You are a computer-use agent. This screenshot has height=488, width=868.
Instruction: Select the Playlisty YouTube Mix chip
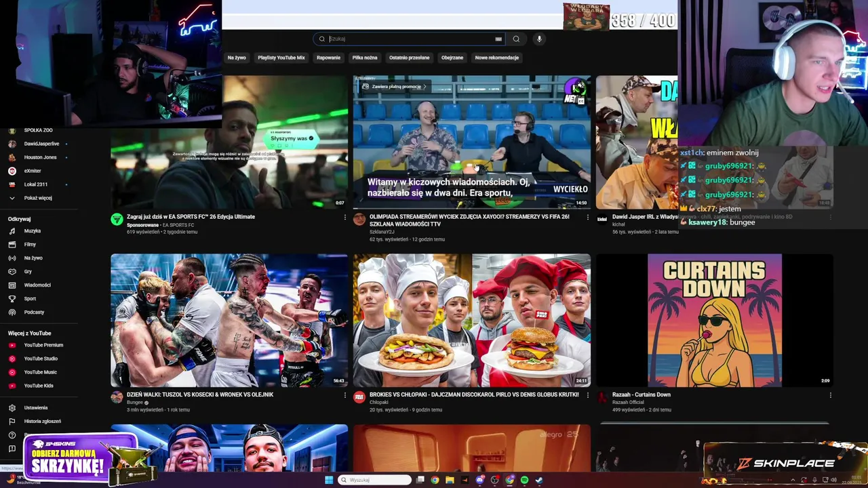(x=281, y=58)
